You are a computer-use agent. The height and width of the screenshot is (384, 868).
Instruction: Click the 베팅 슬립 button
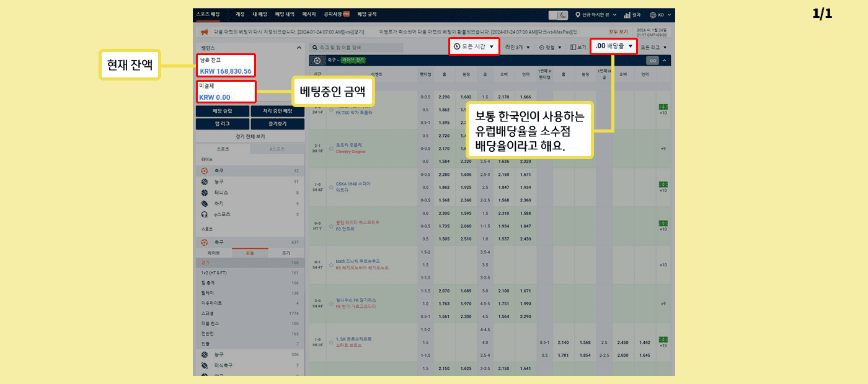(223, 111)
